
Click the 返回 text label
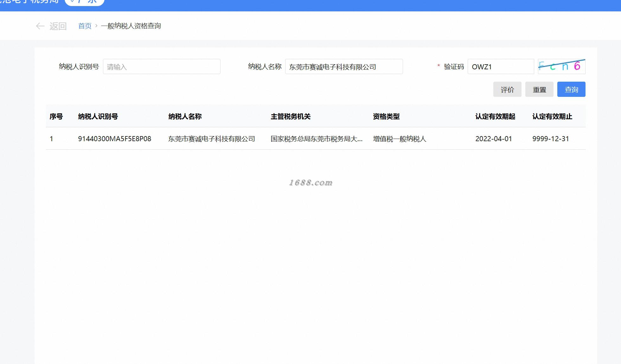(58, 26)
